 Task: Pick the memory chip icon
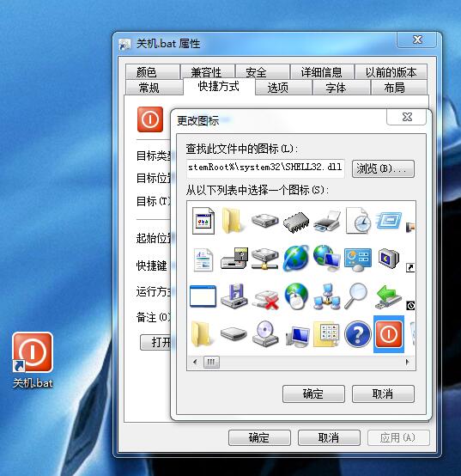click(296, 222)
